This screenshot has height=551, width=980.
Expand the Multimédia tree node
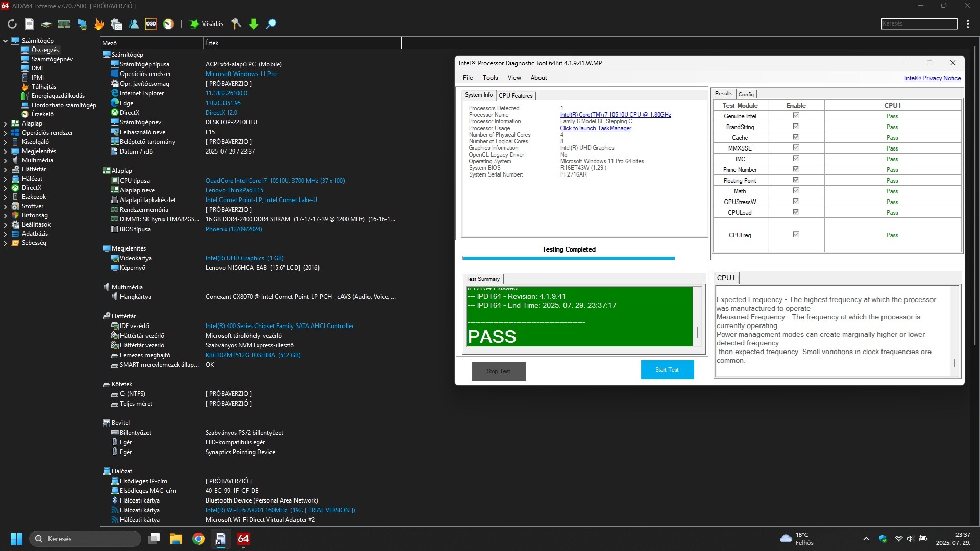pyautogui.click(x=6, y=160)
